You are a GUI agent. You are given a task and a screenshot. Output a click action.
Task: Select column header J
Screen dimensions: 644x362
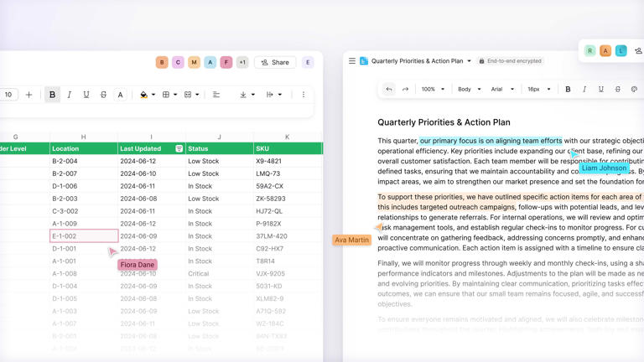click(x=220, y=137)
